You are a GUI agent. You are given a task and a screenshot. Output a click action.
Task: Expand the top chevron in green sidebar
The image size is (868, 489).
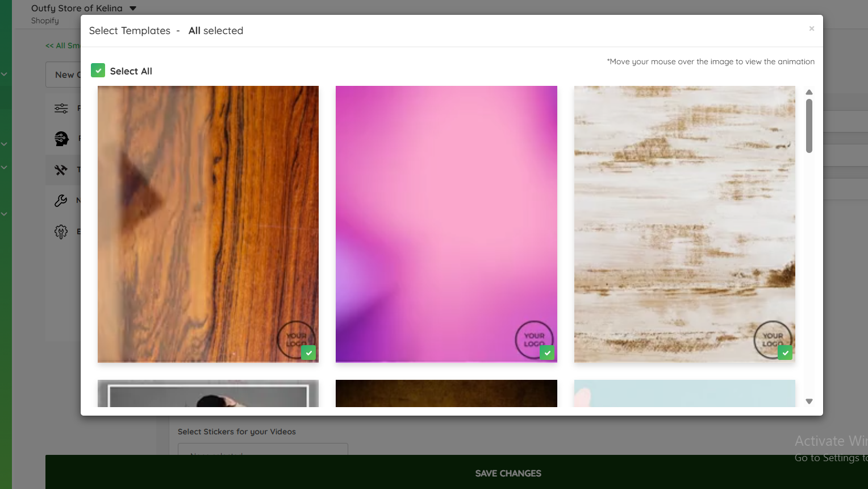4,74
